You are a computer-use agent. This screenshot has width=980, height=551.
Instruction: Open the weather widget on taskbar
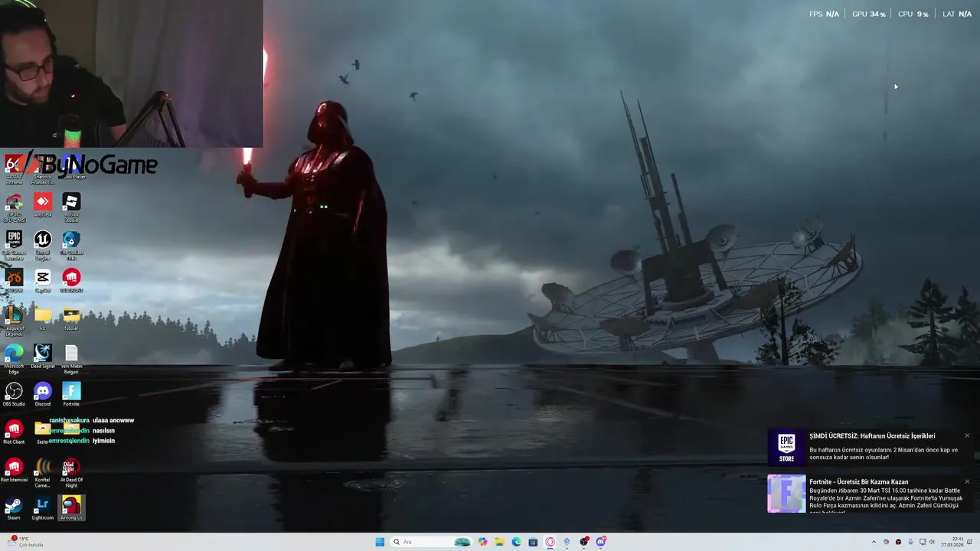point(25,542)
